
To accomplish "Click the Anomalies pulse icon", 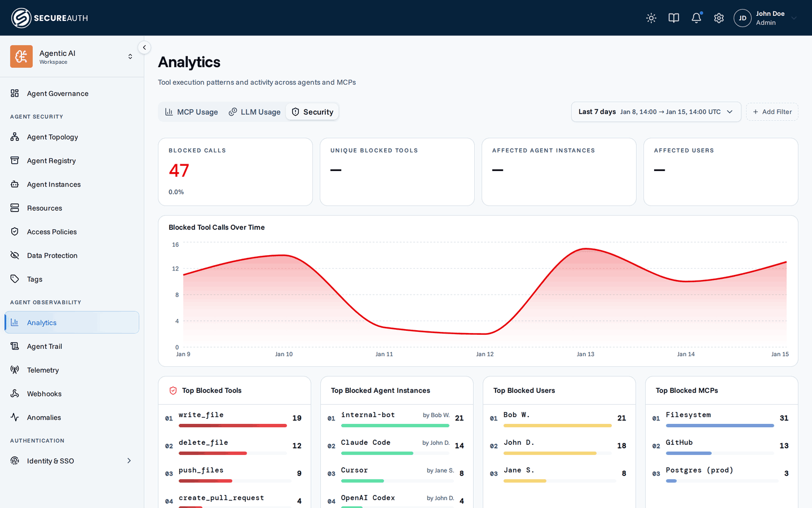I will [x=15, y=417].
